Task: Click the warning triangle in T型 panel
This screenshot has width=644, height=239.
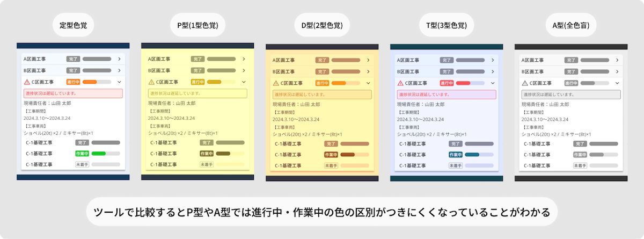Action: pyautogui.click(x=400, y=83)
